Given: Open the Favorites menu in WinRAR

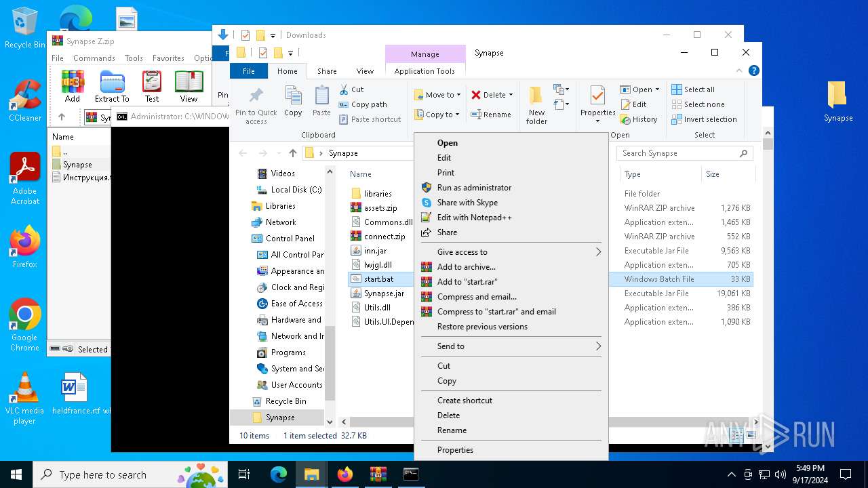Looking at the screenshot, I should click(x=168, y=58).
